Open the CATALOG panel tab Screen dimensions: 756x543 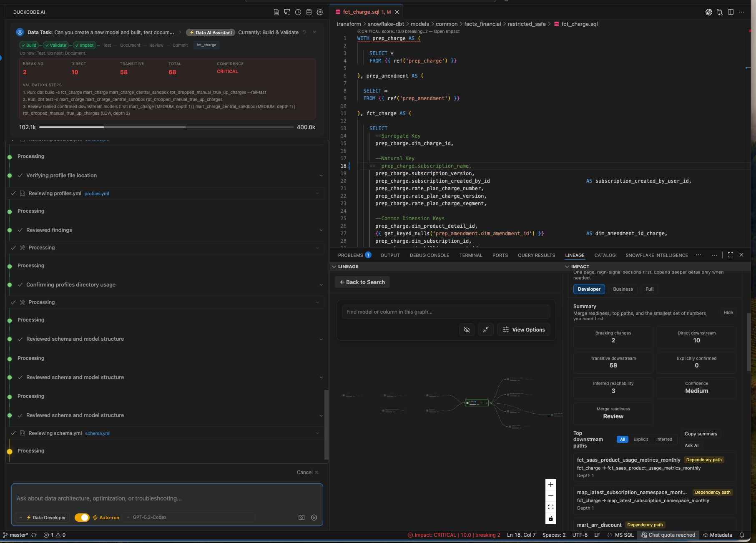pyautogui.click(x=605, y=255)
